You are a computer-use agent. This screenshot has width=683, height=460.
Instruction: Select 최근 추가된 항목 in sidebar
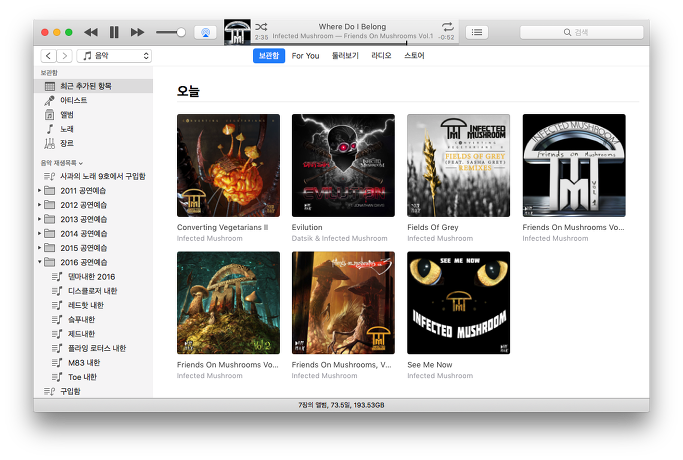93,86
